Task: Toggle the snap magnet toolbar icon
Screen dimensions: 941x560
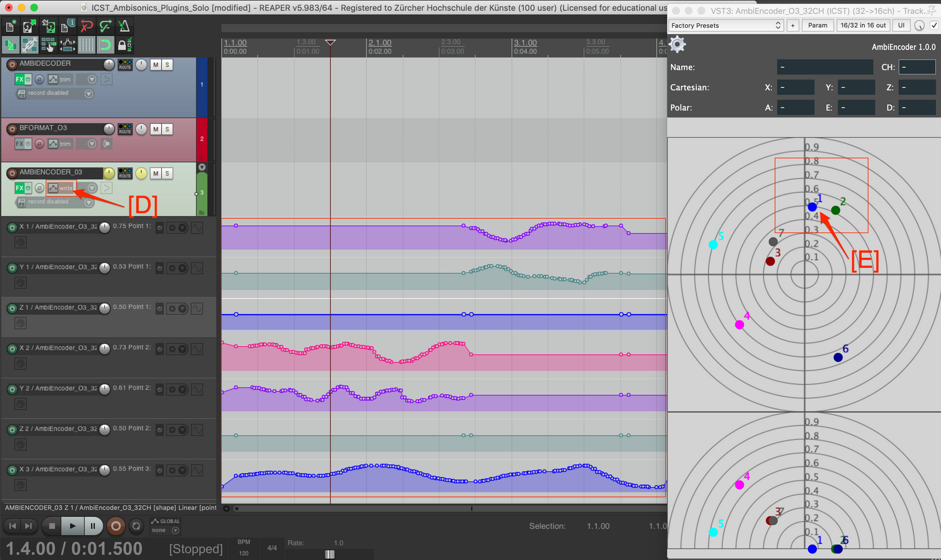Action: [105, 45]
